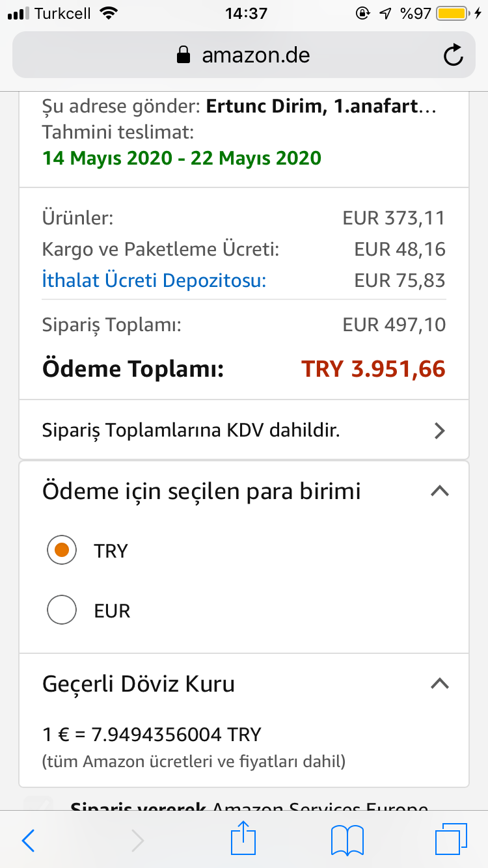Select the TRY currency radio button
The width and height of the screenshot is (488, 868).
pos(62,551)
